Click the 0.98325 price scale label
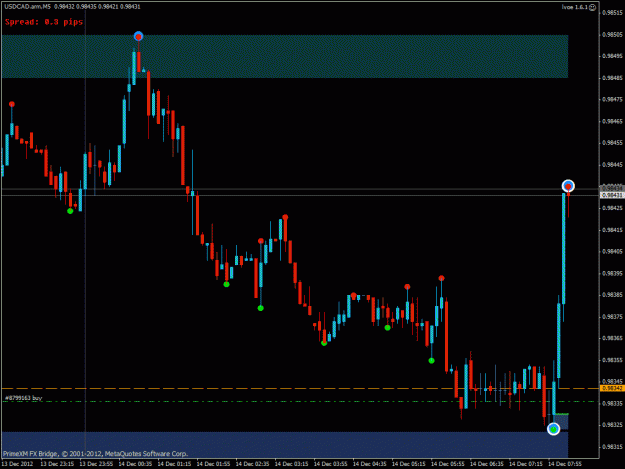Viewport: 625px width, 469px height. pyautogui.click(x=613, y=425)
